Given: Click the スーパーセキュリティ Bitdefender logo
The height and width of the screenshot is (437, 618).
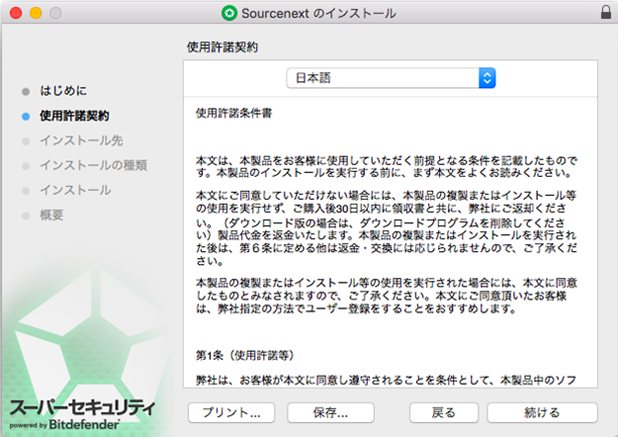Looking at the screenshot, I should (x=82, y=414).
